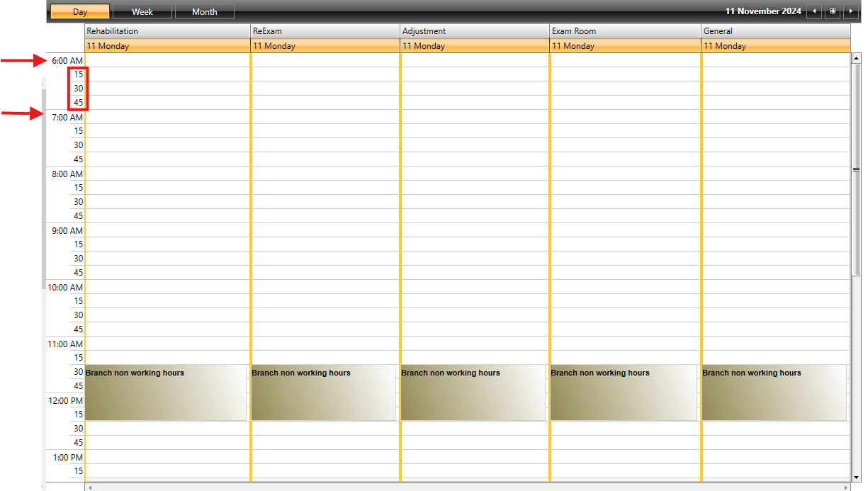868x491 pixels.
Task: Go to the previous day arrow
Action: click(x=814, y=11)
